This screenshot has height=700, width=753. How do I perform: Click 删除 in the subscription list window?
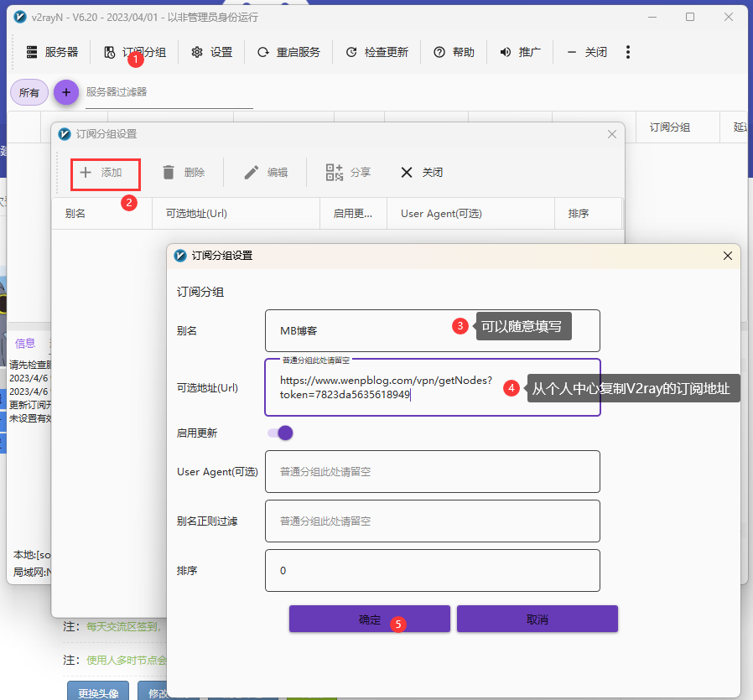[x=184, y=173]
